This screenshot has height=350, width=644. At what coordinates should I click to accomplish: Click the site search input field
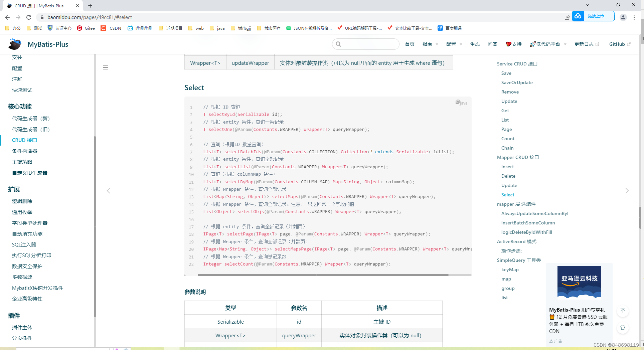(366, 44)
